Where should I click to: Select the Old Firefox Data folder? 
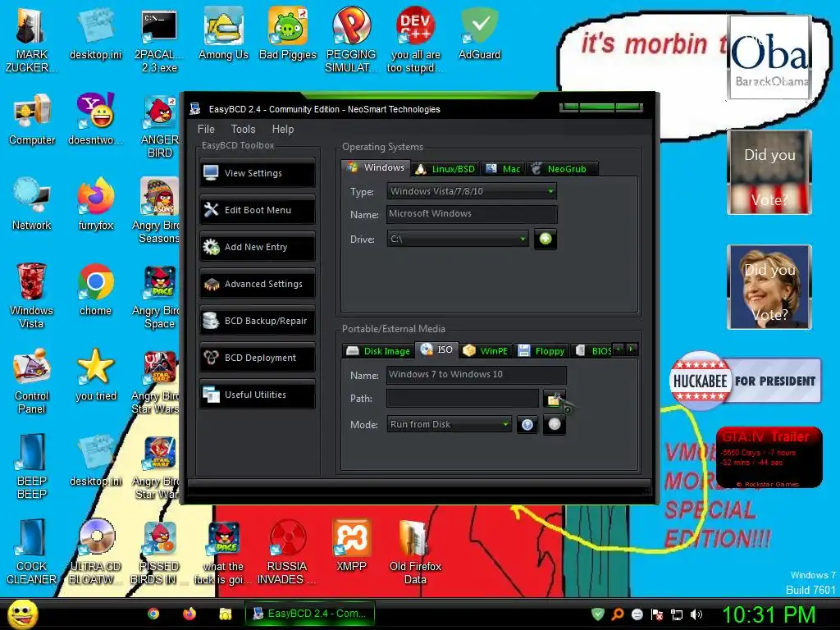pyautogui.click(x=415, y=550)
